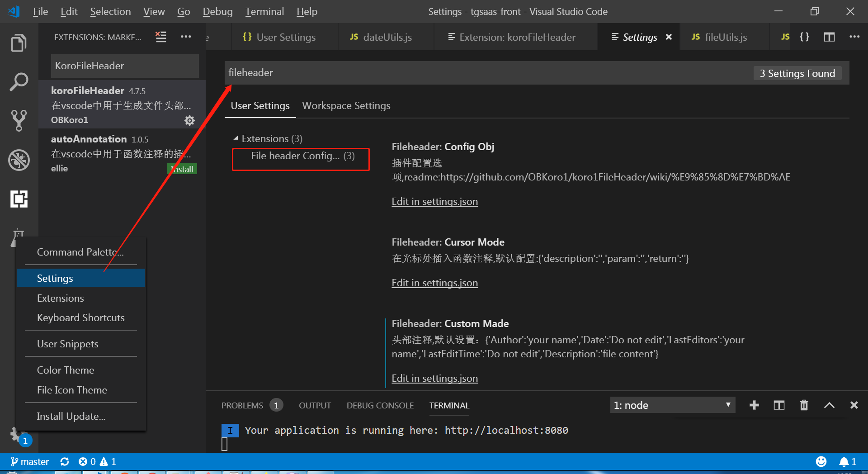
Task: Open the Debug view icon
Action: pos(19,160)
